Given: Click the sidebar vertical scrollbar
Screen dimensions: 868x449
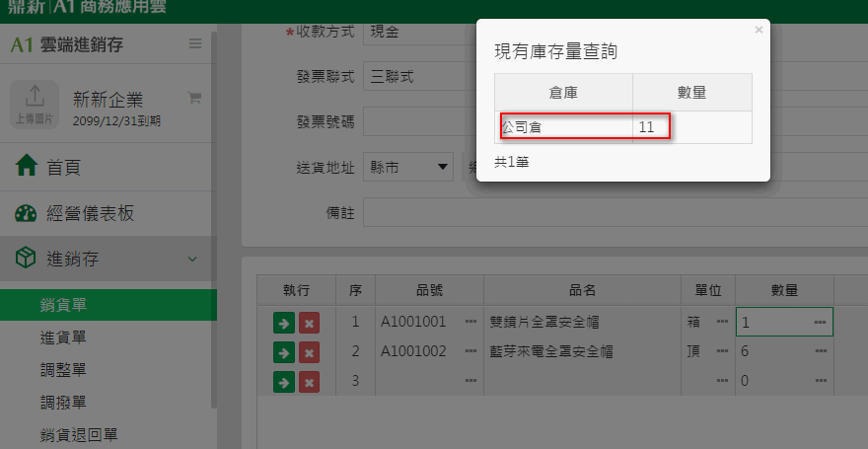Looking at the screenshot, I should click(214, 221).
